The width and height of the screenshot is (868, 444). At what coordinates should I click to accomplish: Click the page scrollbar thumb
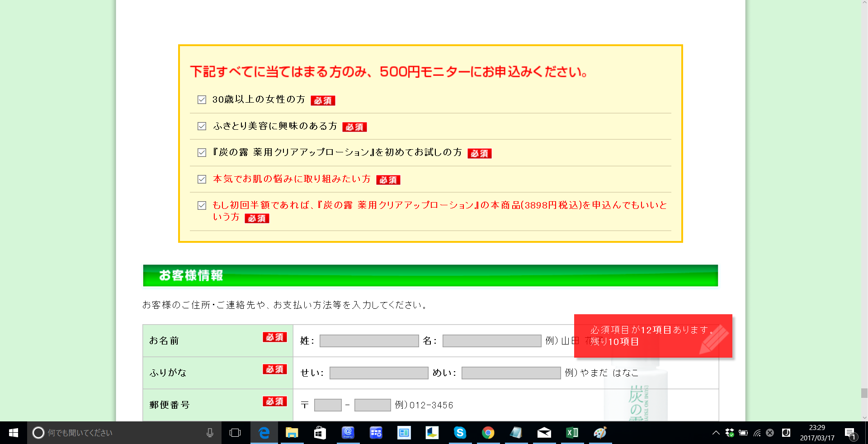point(864,393)
